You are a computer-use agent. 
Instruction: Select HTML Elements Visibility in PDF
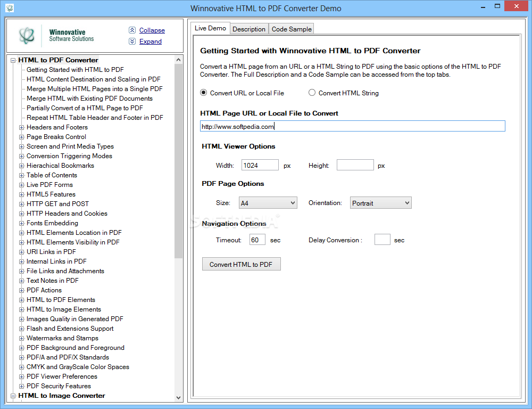(73, 242)
